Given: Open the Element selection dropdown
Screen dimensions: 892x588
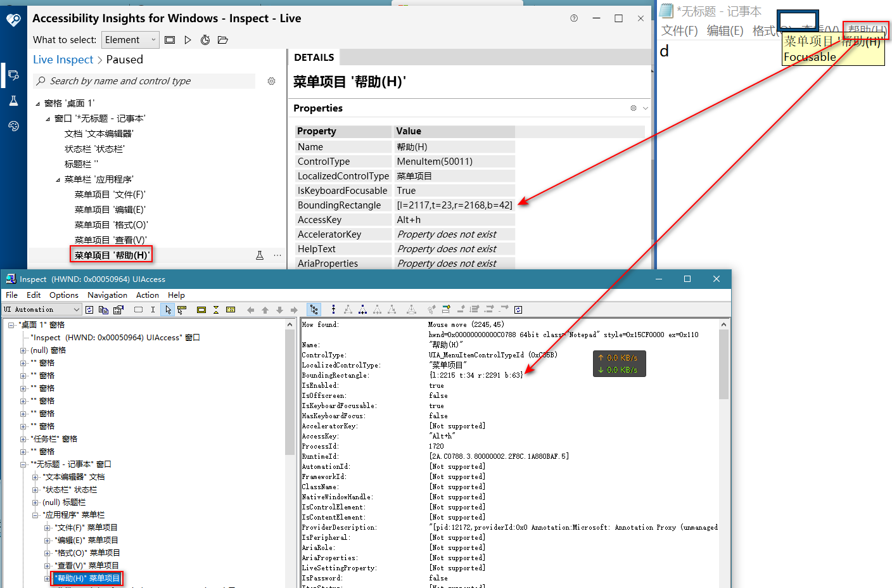Looking at the screenshot, I should [x=130, y=39].
